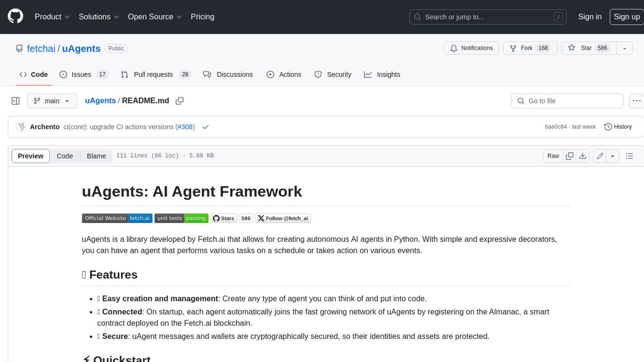Switch to the Discussions tab
This screenshot has width=644, height=362.
228,74
